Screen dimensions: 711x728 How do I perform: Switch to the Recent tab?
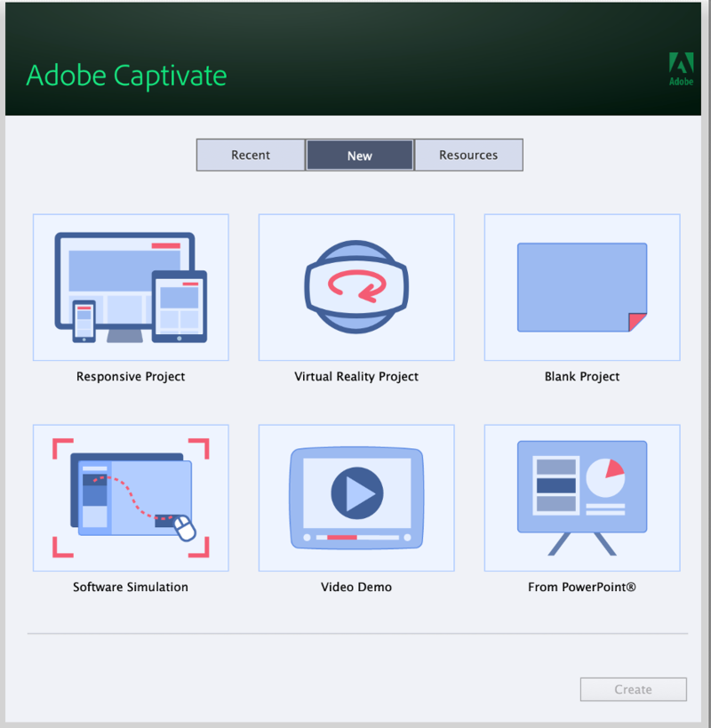pos(251,155)
